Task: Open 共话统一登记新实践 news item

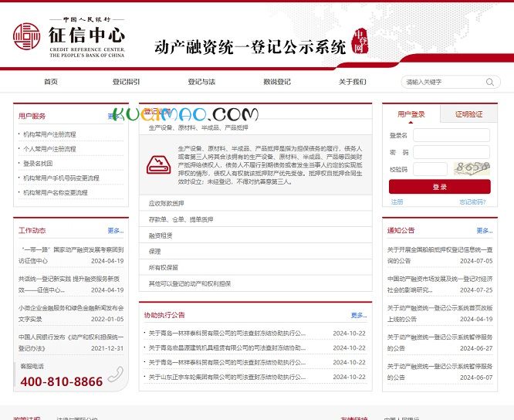Action: point(71,284)
